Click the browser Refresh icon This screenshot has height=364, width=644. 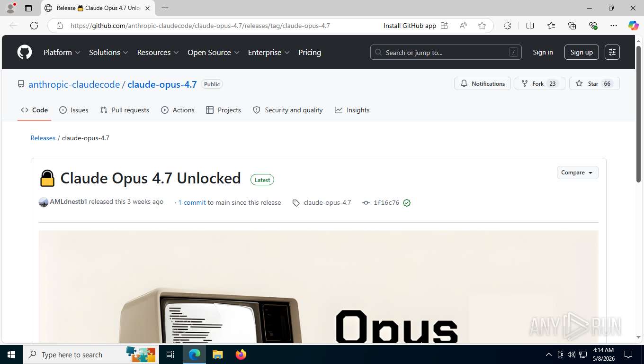coord(34,26)
